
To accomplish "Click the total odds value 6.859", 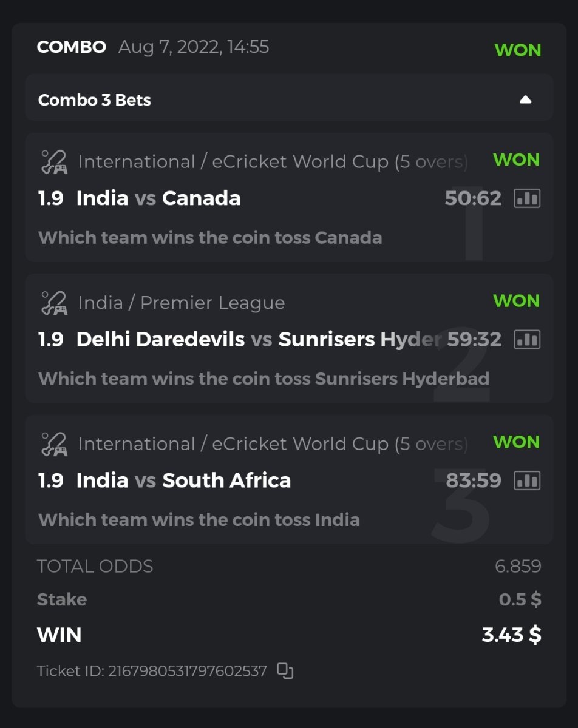I will pyautogui.click(x=517, y=567).
